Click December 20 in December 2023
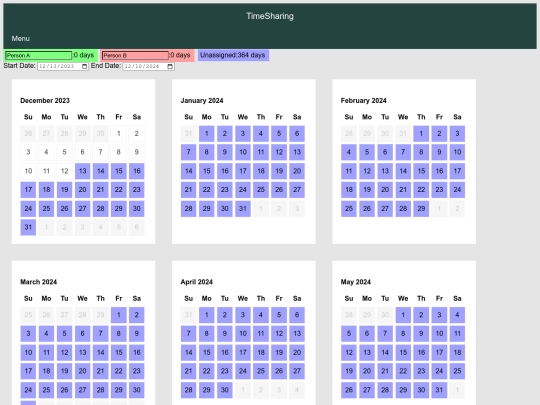This screenshot has width=540, height=405. point(82,190)
